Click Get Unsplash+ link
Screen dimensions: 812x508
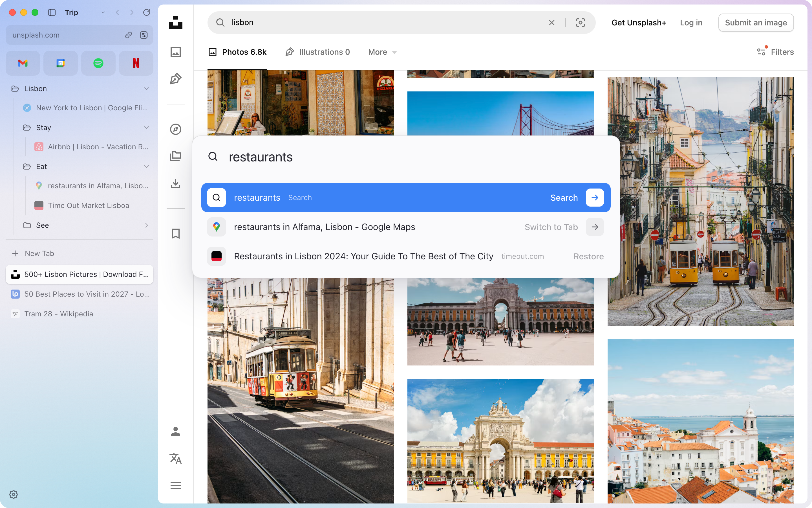point(639,23)
